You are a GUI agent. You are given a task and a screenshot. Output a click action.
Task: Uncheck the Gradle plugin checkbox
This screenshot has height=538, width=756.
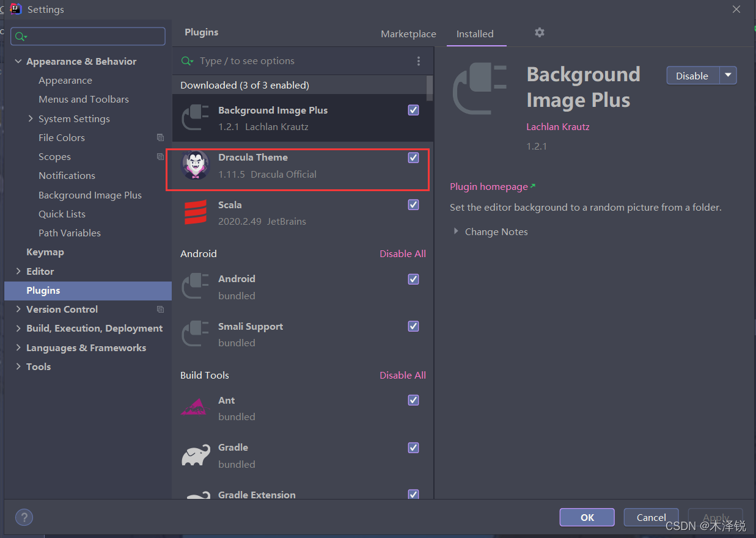tap(413, 448)
